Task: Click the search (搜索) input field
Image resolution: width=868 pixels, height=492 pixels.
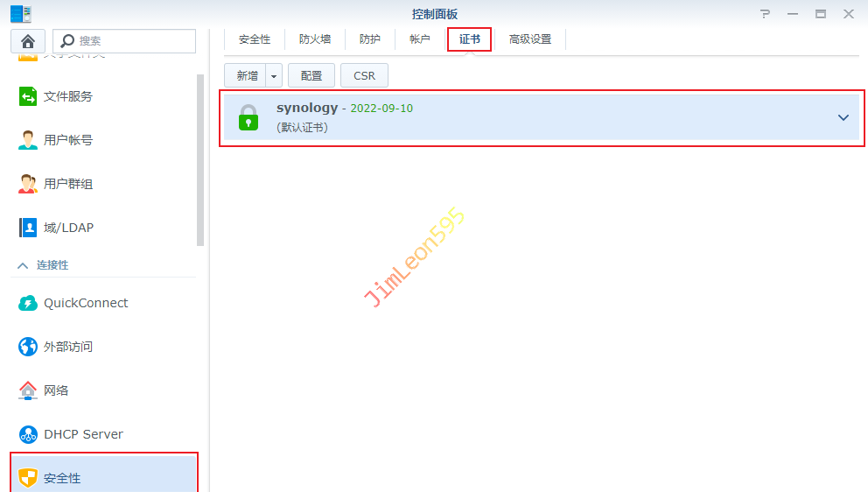Action: pyautogui.click(x=131, y=41)
